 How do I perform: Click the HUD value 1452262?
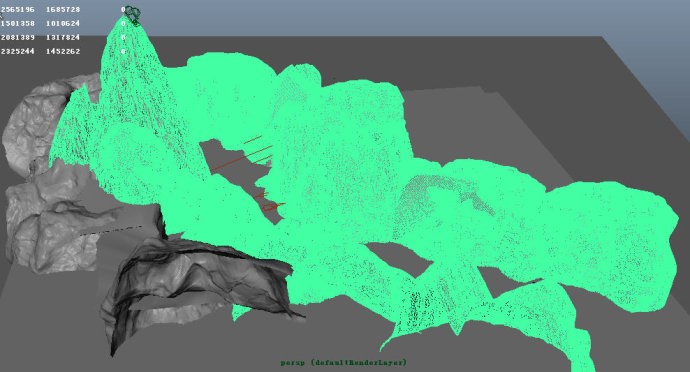point(63,52)
